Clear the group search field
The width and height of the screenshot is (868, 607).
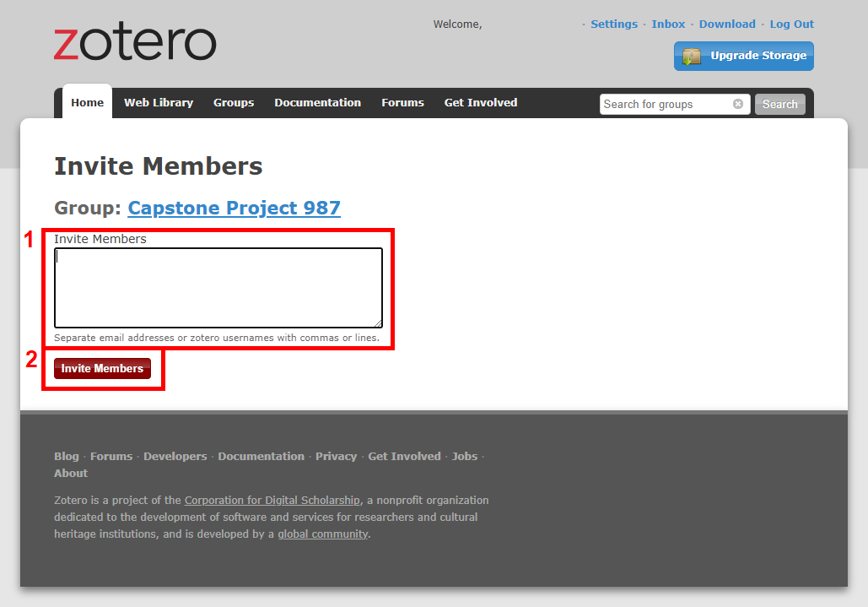pos(738,104)
